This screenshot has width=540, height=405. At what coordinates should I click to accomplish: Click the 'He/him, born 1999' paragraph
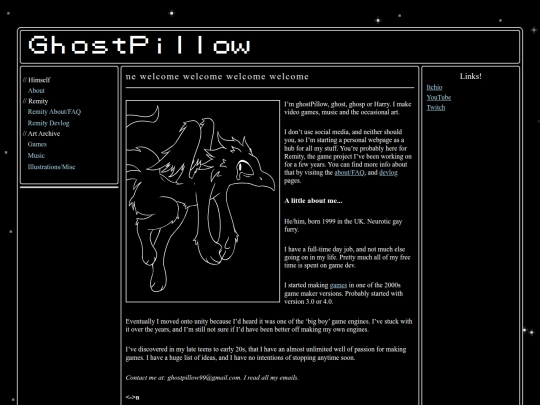(x=343, y=226)
